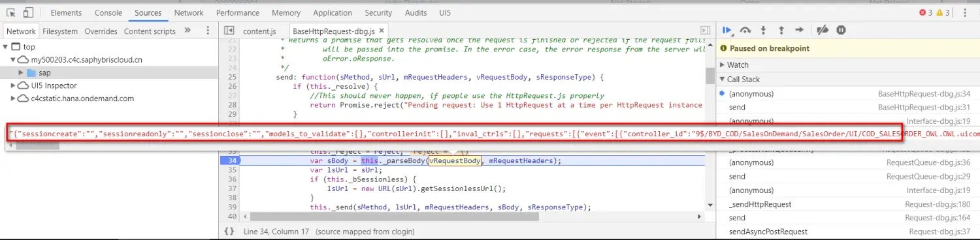Toggle the device toolbar icon

(28, 12)
